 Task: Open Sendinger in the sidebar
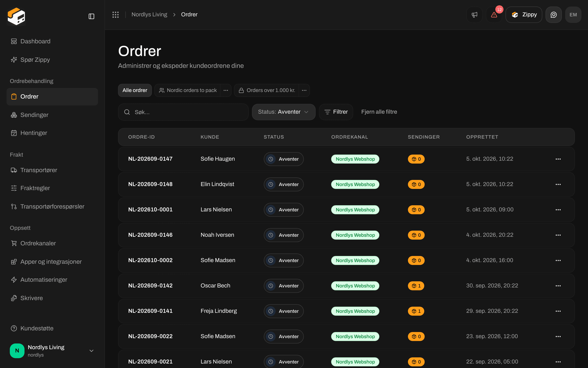click(52, 115)
